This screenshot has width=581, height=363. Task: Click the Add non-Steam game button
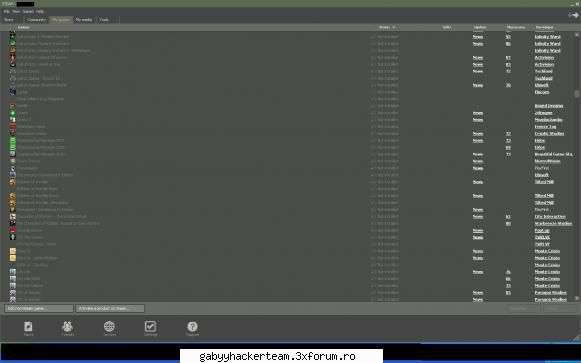tap(39, 308)
